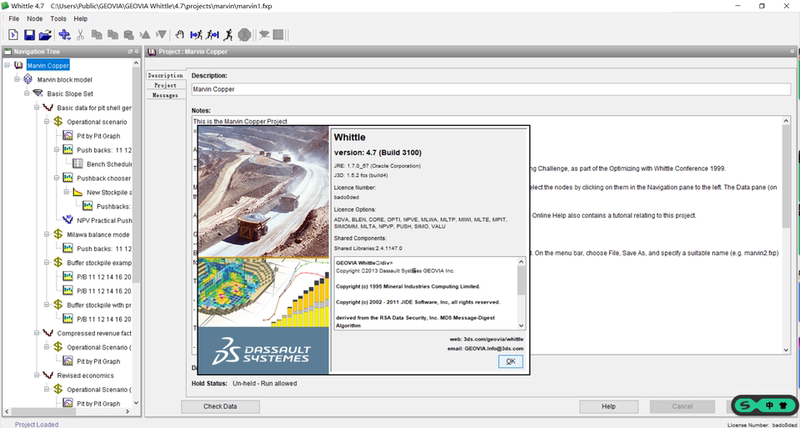Click the New project toolbar icon
The image size is (800, 428).
coord(13,35)
